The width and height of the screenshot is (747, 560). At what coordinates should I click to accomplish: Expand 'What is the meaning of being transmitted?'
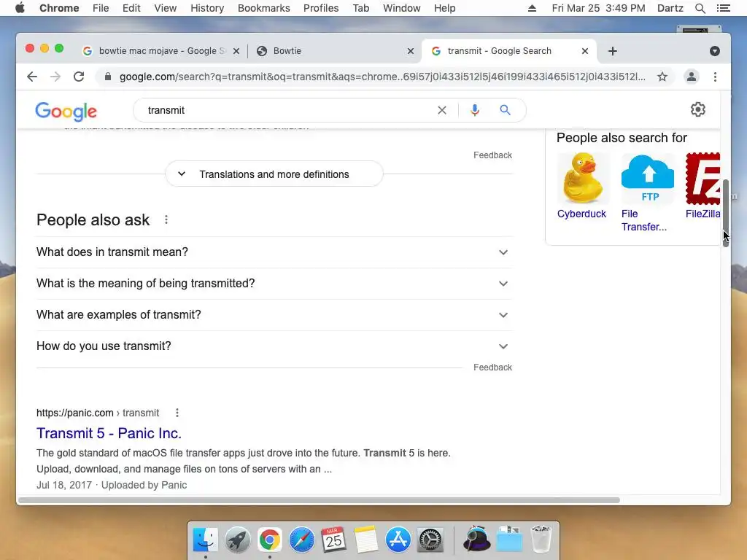point(274,284)
